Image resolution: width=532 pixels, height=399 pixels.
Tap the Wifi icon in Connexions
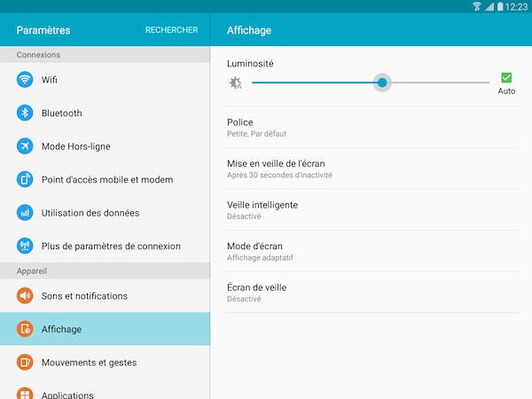[25, 80]
